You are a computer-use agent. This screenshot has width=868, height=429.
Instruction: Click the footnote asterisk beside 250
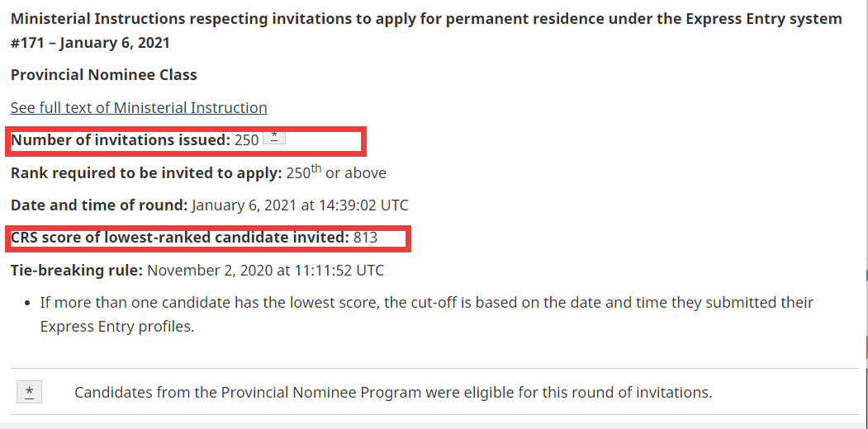pos(274,138)
